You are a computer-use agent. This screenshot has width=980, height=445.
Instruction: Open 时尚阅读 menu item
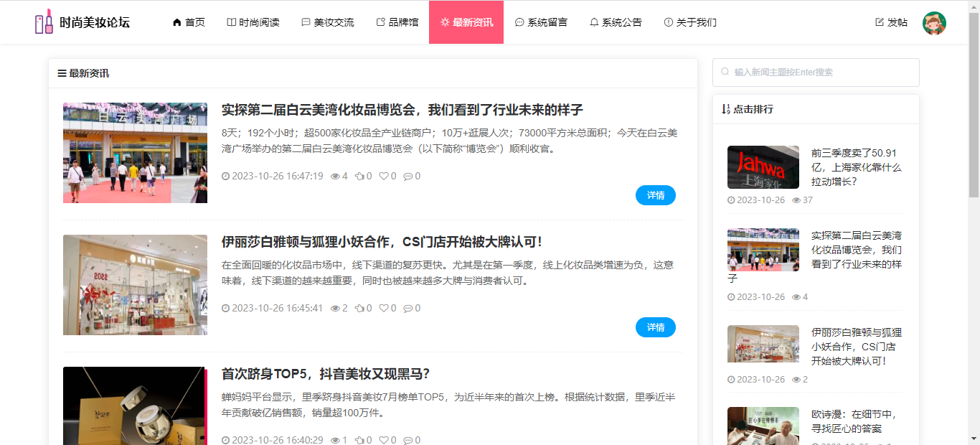pyautogui.click(x=253, y=22)
